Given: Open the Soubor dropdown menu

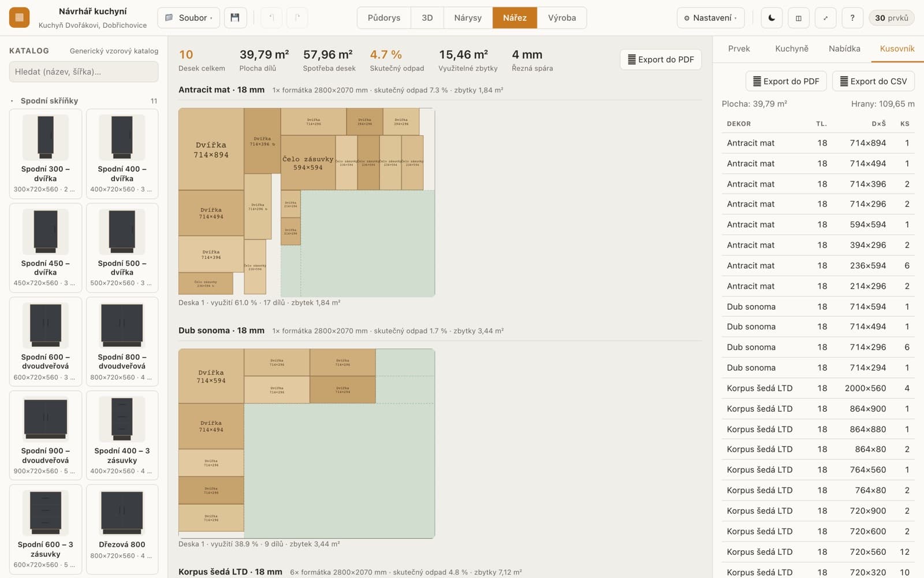Looking at the screenshot, I should tap(188, 18).
